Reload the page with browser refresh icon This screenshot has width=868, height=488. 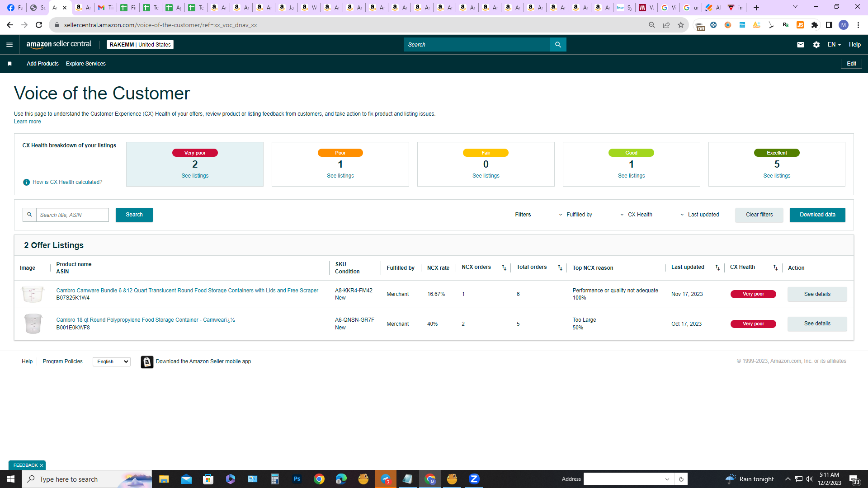point(39,25)
